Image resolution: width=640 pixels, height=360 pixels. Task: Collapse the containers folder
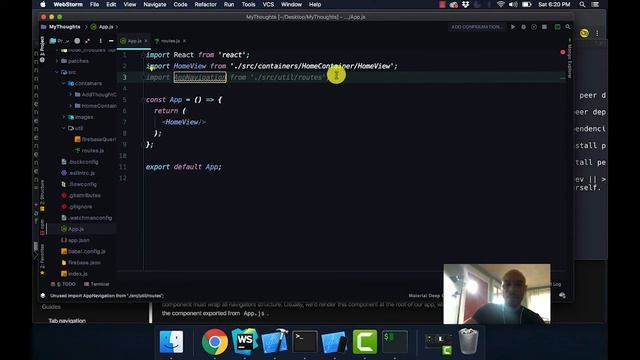point(64,83)
